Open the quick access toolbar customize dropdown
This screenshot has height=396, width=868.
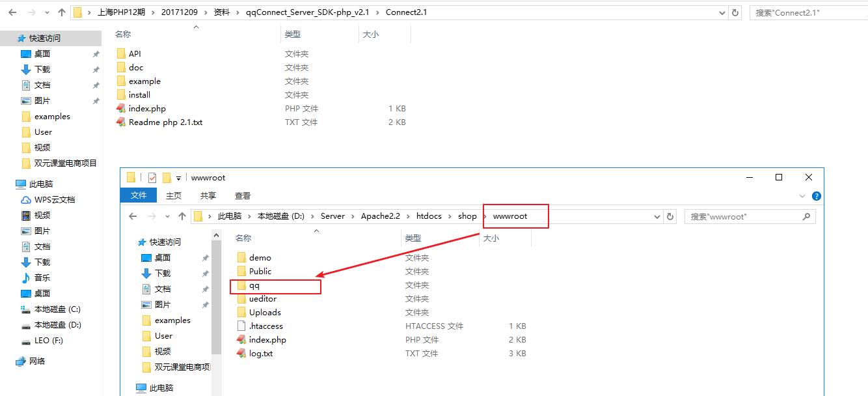178,178
